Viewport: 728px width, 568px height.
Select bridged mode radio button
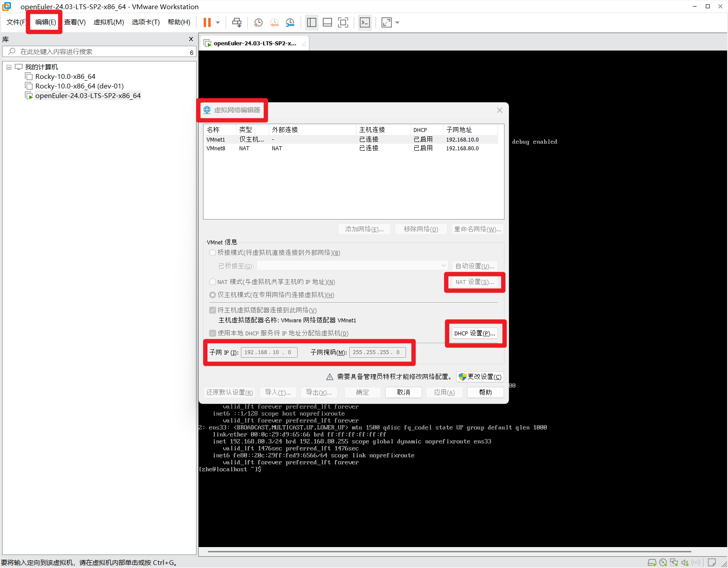pyautogui.click(x=213, y=253)
